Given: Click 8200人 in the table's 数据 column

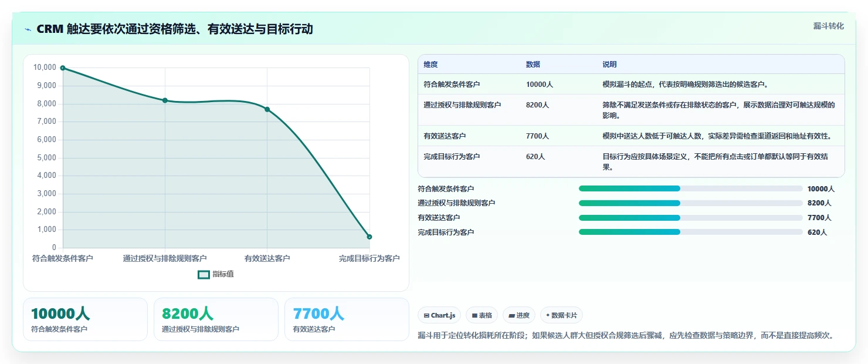Looking at the screenshot, I should click(x=538, y=105).
